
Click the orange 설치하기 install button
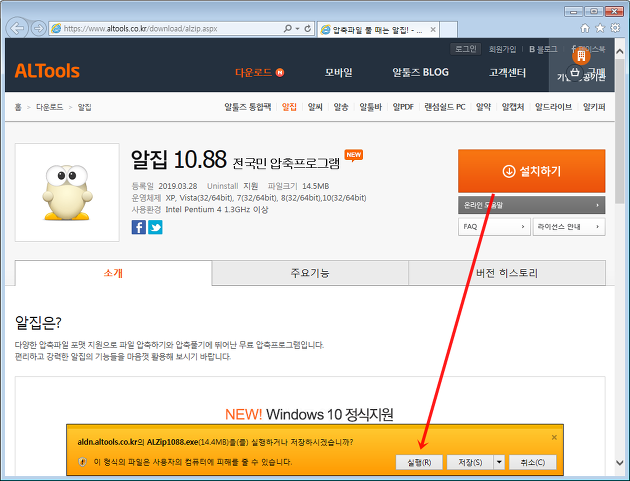tap(532, 171)
